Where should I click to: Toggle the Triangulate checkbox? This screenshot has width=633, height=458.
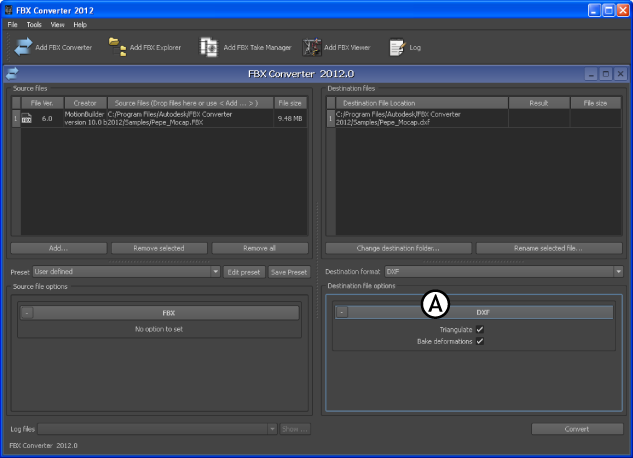click(480, 329)
